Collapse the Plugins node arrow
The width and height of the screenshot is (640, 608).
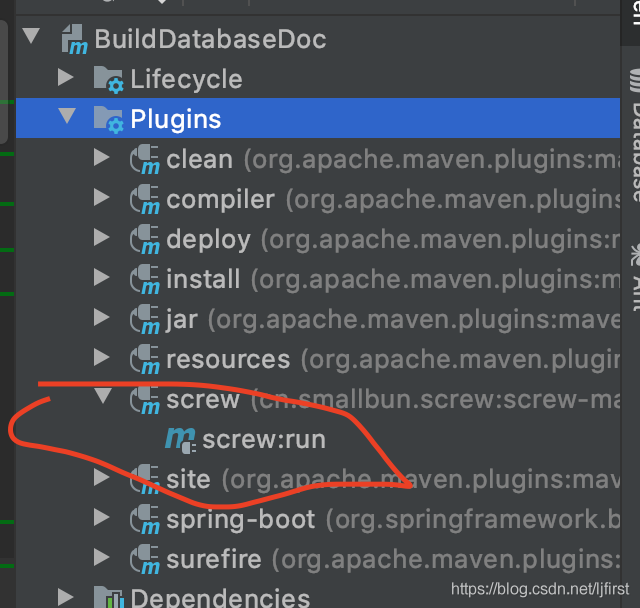pyautogui.click(x=66, y=118)
